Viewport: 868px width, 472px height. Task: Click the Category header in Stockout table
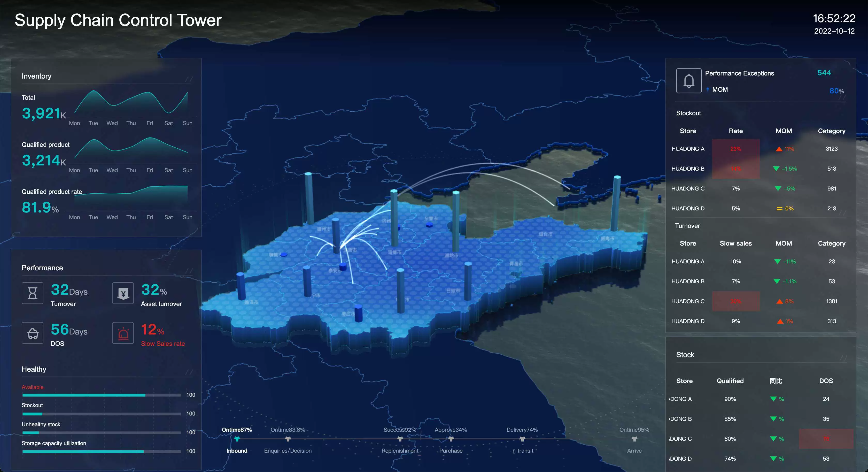tap(831, 131)
